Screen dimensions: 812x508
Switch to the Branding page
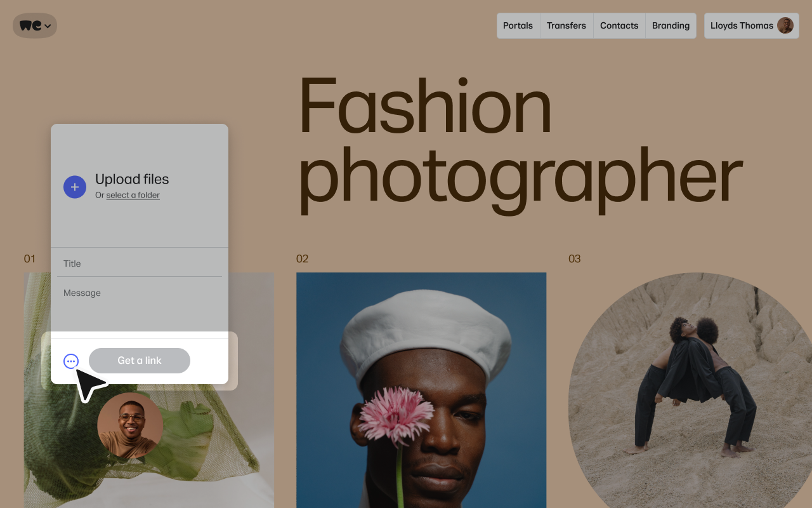point(671,25)
